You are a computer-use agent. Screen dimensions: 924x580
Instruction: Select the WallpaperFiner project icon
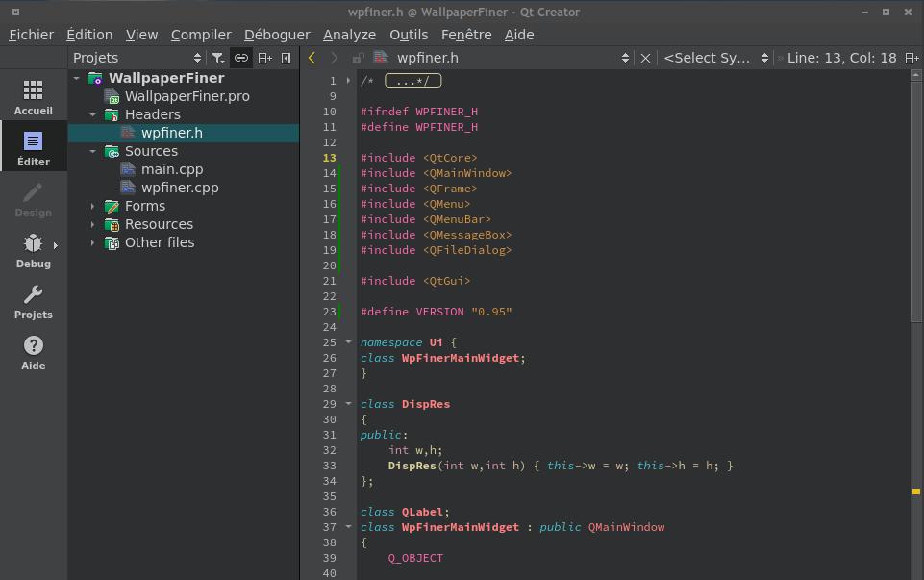95,78
